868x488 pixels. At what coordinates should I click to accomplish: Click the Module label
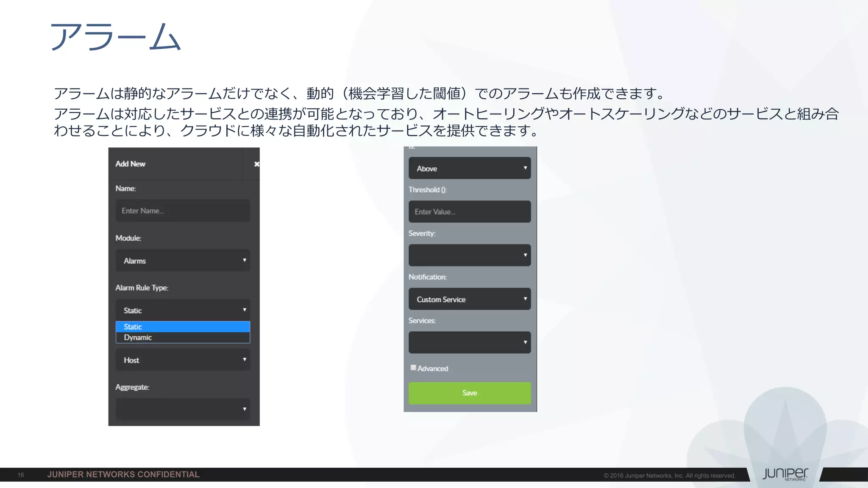[x=128, y=238]
